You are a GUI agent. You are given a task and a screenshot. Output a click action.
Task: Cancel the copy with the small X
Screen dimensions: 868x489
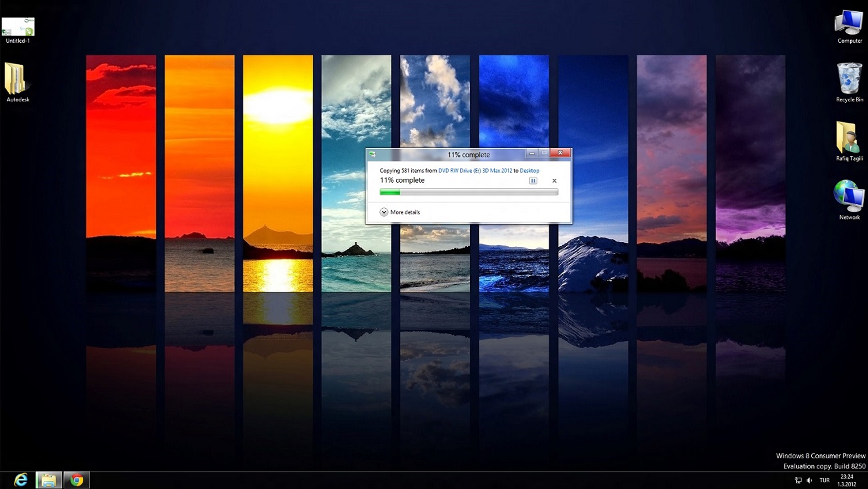click(554, 181)
